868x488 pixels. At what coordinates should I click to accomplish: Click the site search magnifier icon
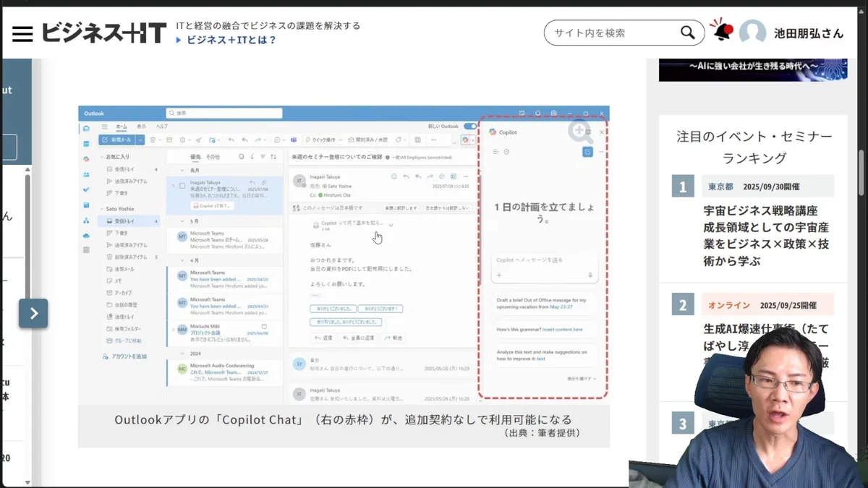[688, 33]
